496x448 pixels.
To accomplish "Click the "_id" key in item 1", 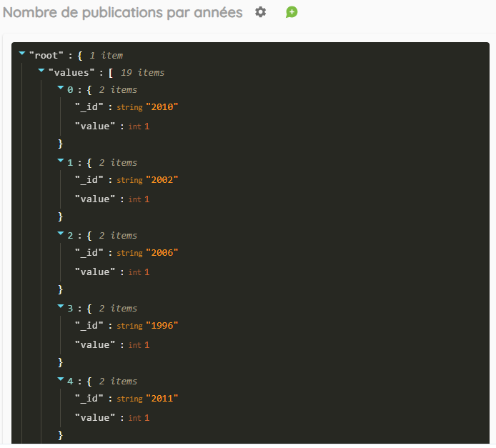I will [89, 180].
